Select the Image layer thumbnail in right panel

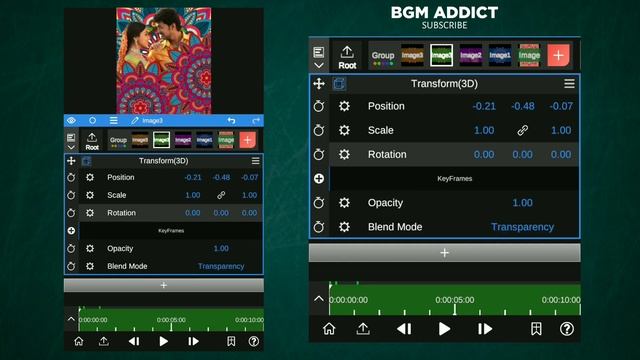(529, 55)
